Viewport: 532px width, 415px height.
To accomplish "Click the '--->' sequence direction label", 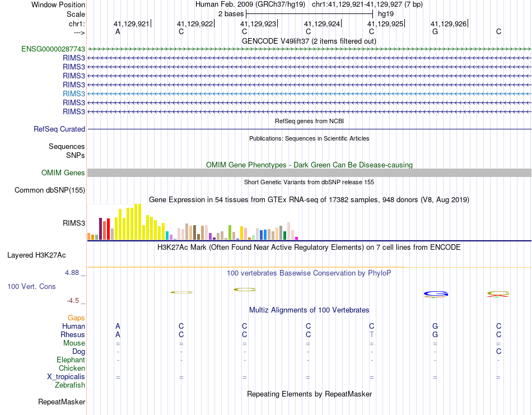I will coord(79,32).
